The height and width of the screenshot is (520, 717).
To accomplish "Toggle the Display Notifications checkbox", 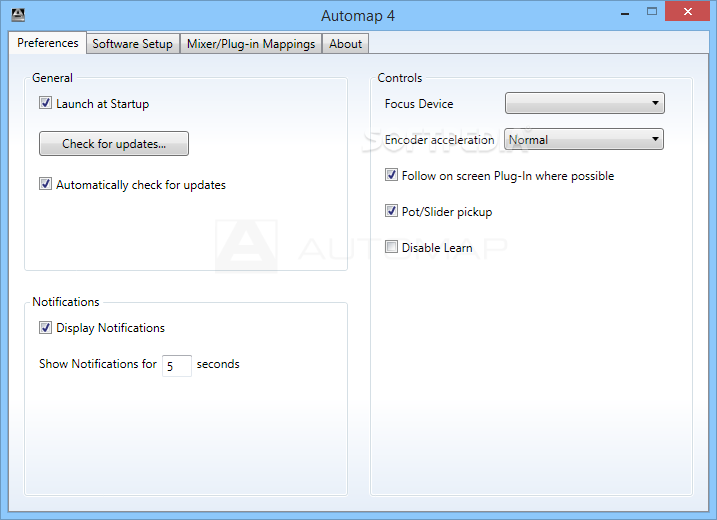I will click(x=45, y=327).
